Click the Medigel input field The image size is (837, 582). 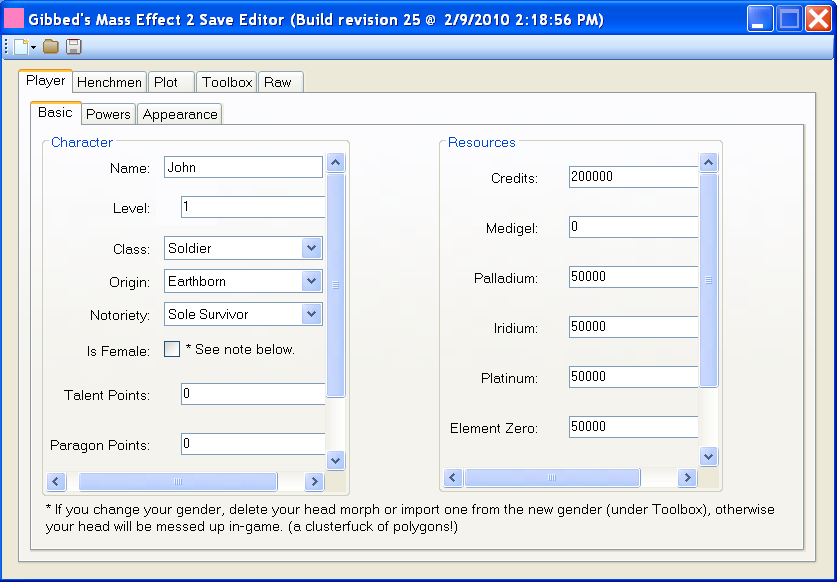pyautogui.click(x=634, y=227)
